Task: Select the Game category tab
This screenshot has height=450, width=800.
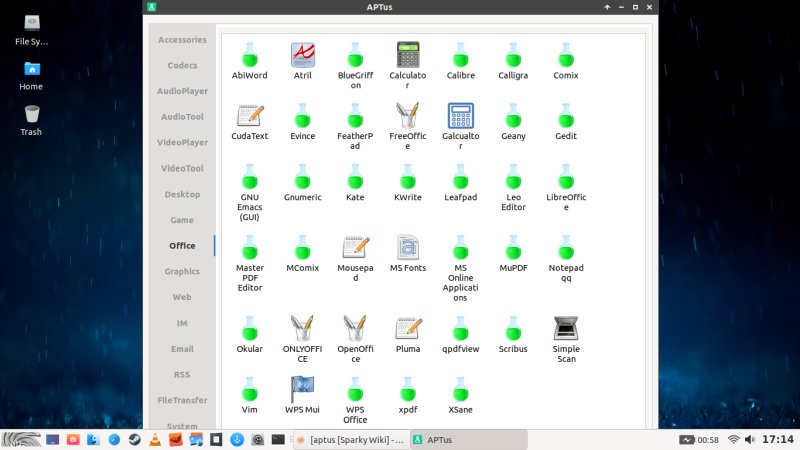Action: (182, 220)
